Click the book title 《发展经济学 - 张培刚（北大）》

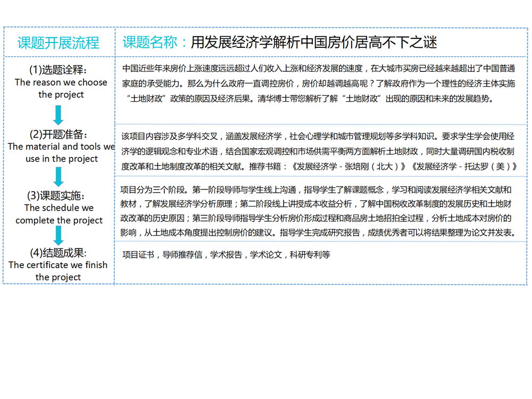pyautogui.click(x=350, y=167)
